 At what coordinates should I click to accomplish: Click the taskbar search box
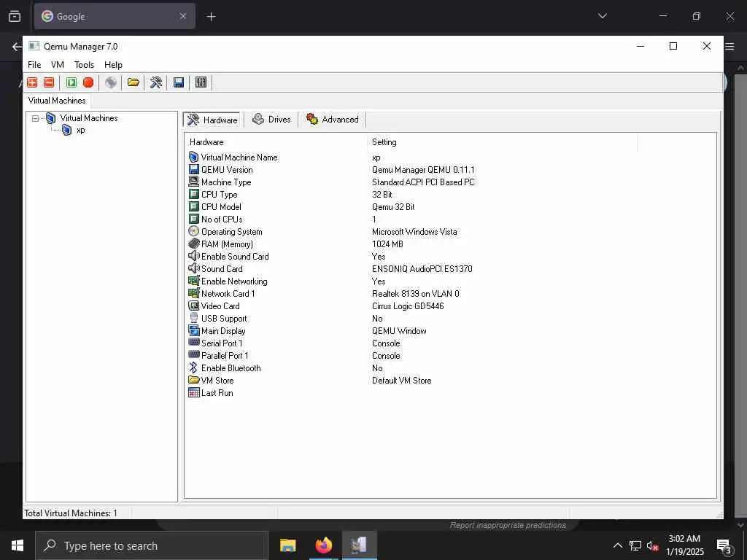click(x=152, y=545)
